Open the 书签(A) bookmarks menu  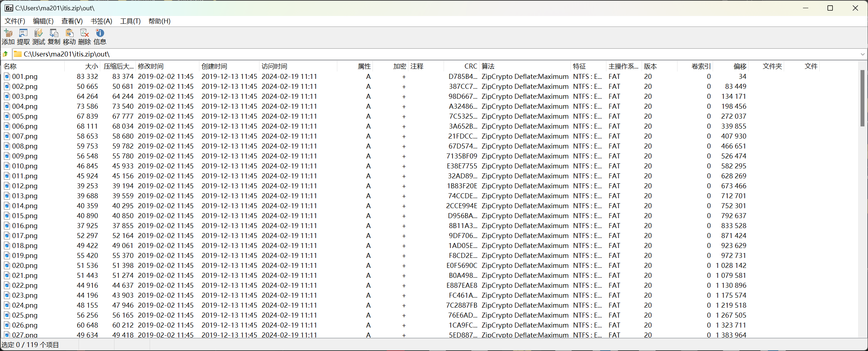(101, 21)
